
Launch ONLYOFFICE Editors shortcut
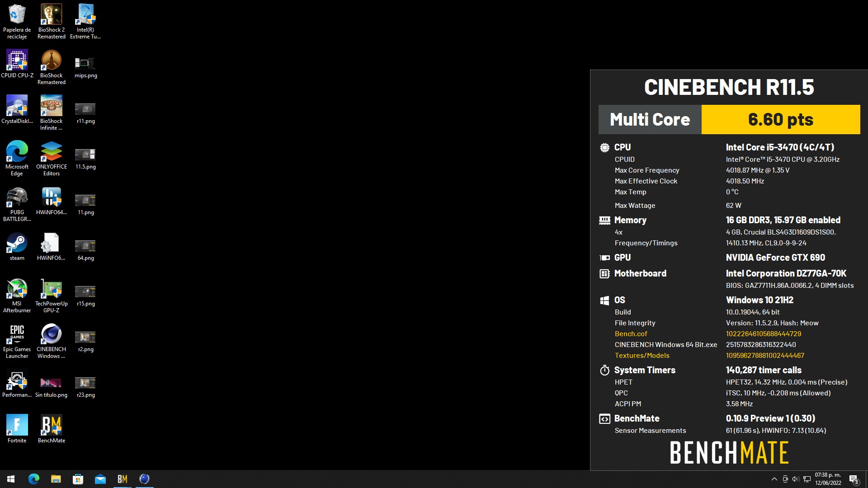click(52, 159)
